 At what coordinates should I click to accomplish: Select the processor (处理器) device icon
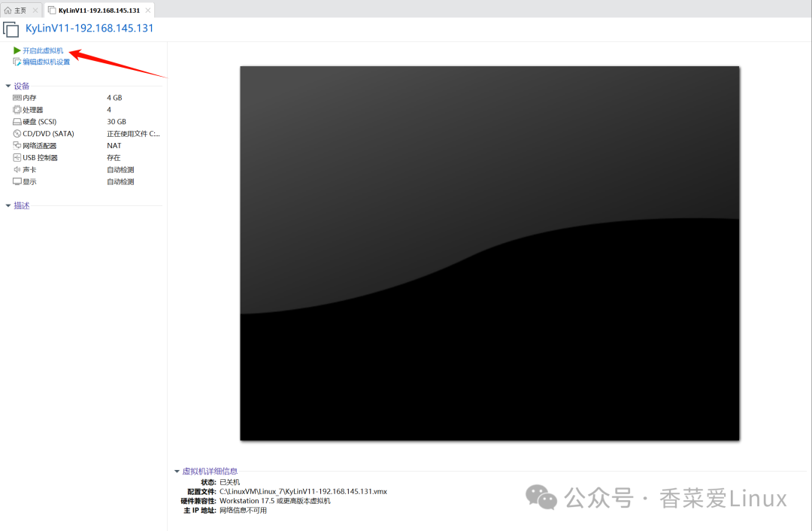[17, 109]
